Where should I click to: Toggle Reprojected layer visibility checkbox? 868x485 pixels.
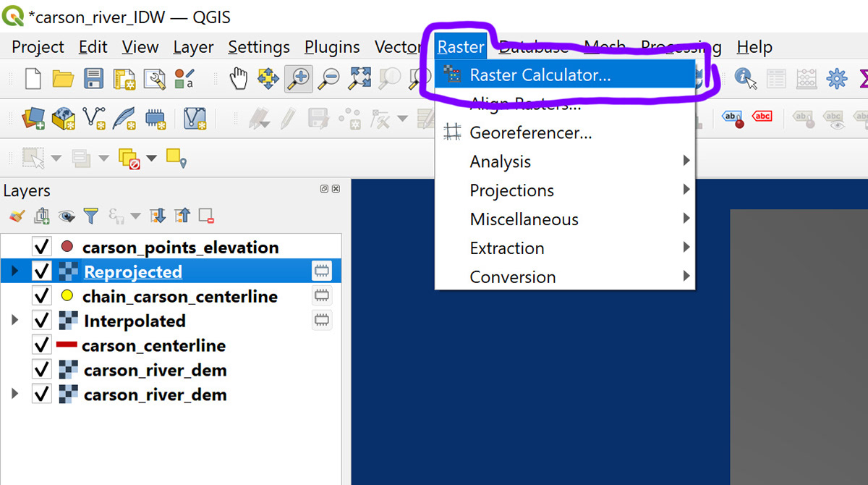42,271
